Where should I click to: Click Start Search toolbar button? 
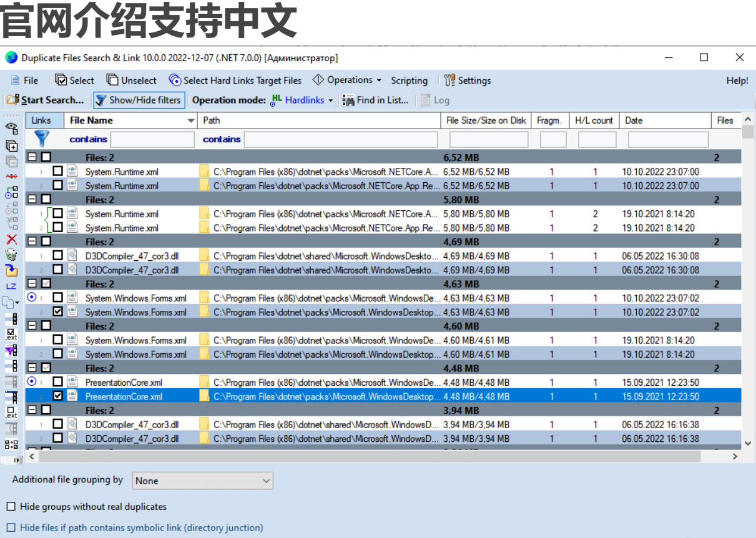click(45, 100)
